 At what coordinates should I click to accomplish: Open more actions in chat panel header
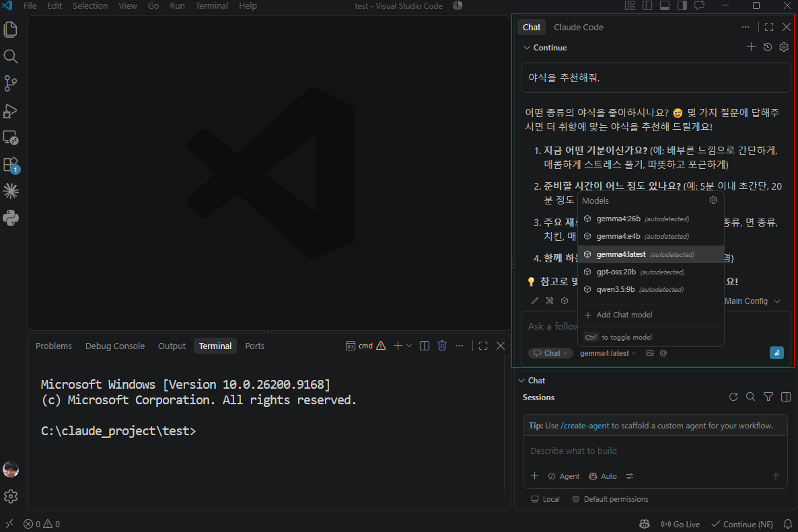(x=745, y=27)
